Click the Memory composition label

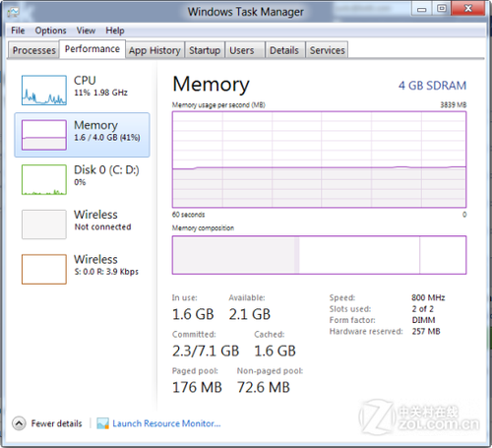pyautogui.click(x=203, y=227)
